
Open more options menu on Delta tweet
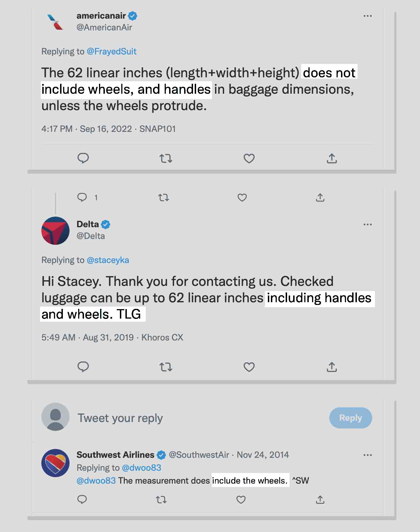[367, 225]
